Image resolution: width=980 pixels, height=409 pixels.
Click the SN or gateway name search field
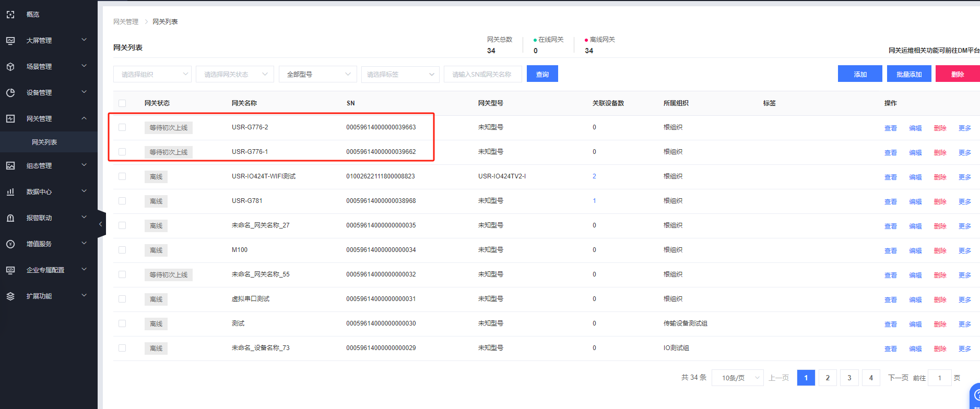click(x=482, y=74)
